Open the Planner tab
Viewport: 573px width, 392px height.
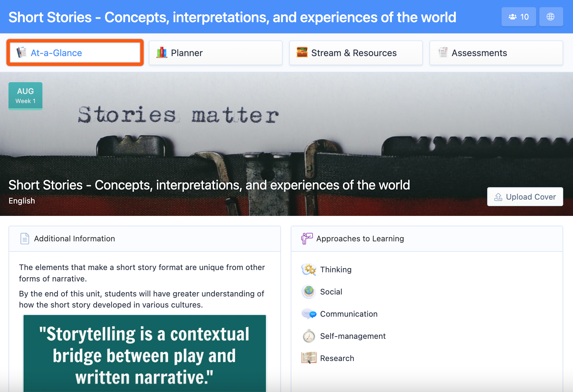[215, 53]
